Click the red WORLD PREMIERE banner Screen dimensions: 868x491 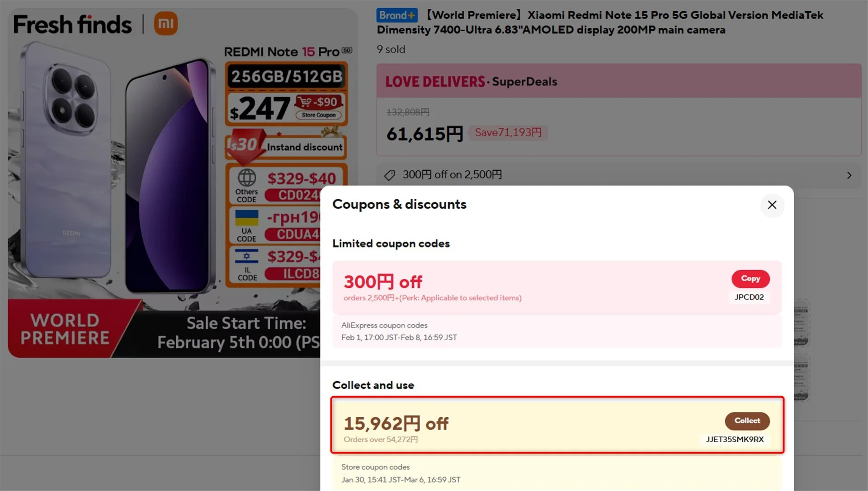65,329
